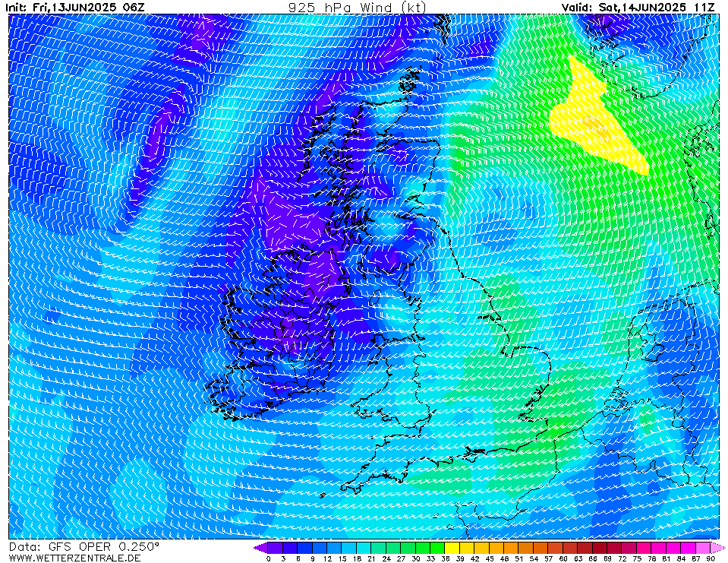The width and height of the screenshot is (728, 563).
Task: Click the "925 hPa Wind (kt)" chart title
Action: point(357,8)
